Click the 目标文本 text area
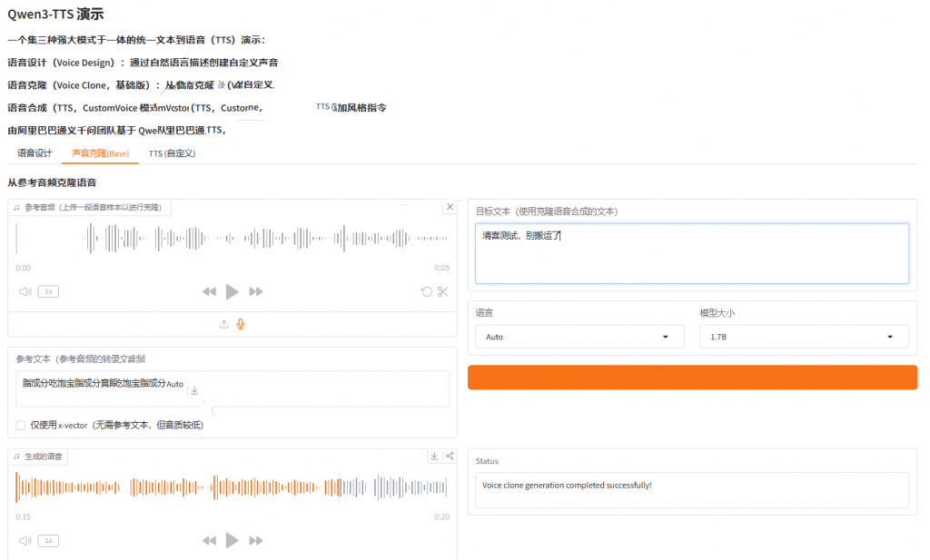Screen dimensions: 930x560 click(x=691, y=253)
